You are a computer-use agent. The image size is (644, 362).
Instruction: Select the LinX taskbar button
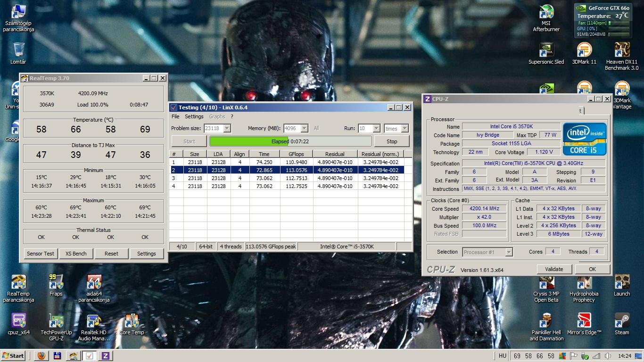click(90, 356)
